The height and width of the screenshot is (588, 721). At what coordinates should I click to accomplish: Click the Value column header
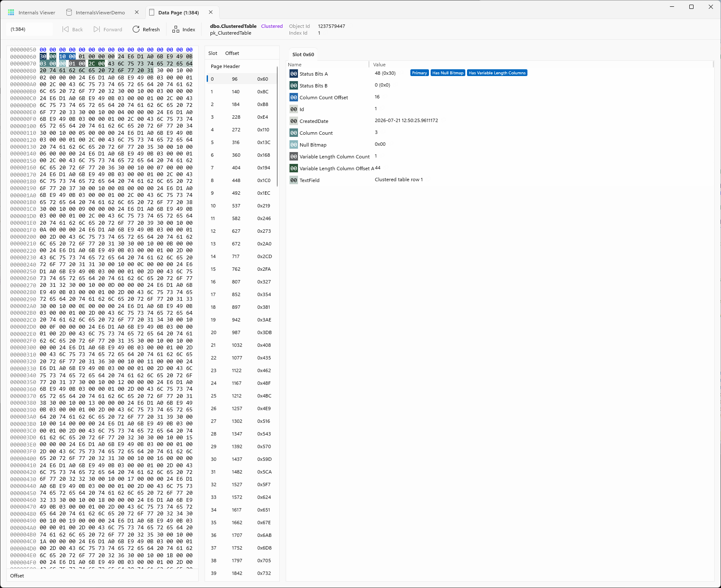(x=379, y=65)
